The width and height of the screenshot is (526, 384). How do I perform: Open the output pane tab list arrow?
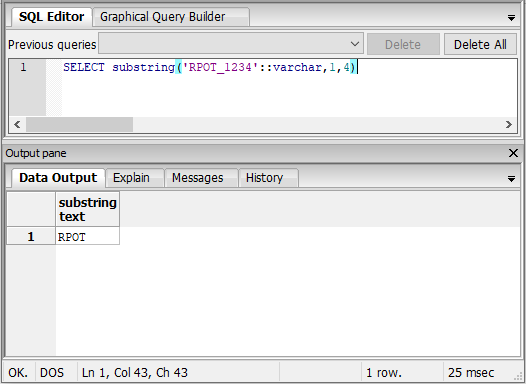(x=511, y=179)
